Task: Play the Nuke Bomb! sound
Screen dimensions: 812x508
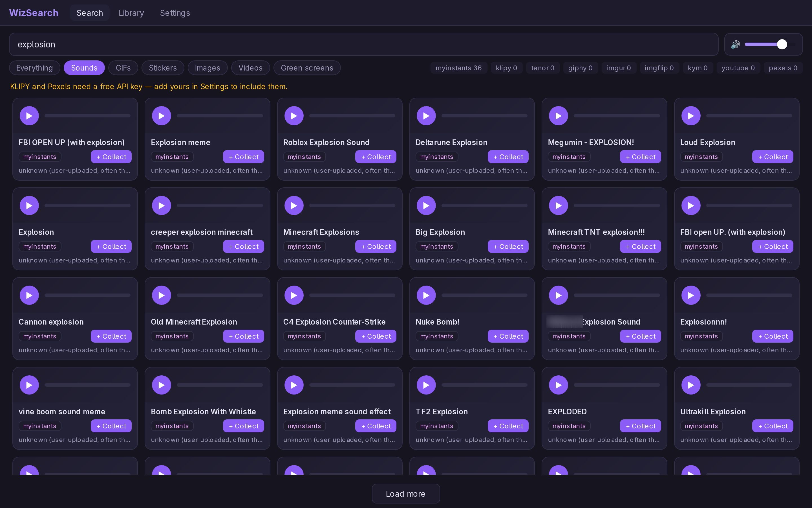Action: [x=426, y=295]
